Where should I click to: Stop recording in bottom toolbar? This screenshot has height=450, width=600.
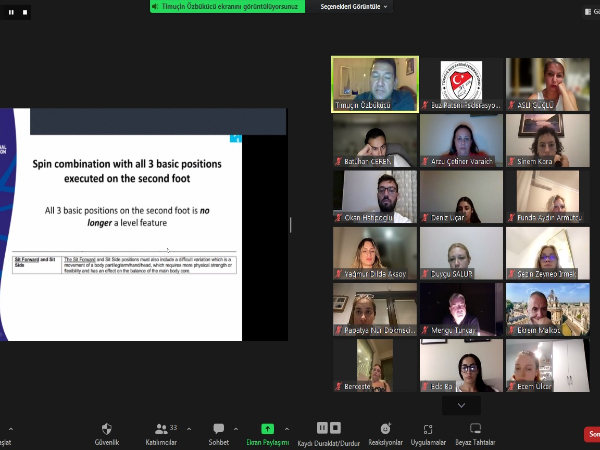pyautogui.click(x=335, y=428)
